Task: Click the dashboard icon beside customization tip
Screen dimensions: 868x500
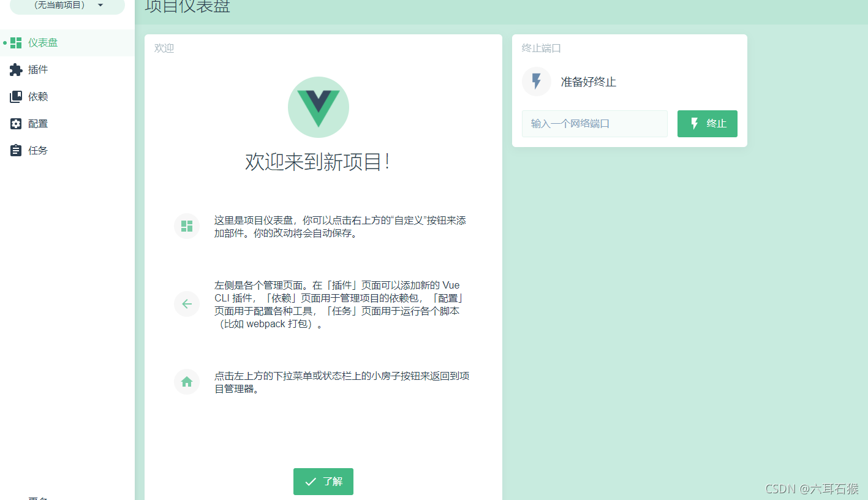Action: [x=187, y=226]
